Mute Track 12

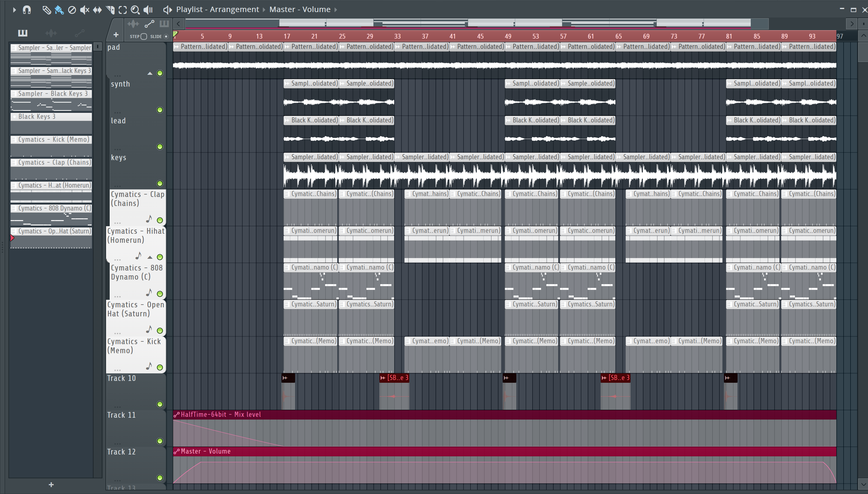(x=160, y=478)
